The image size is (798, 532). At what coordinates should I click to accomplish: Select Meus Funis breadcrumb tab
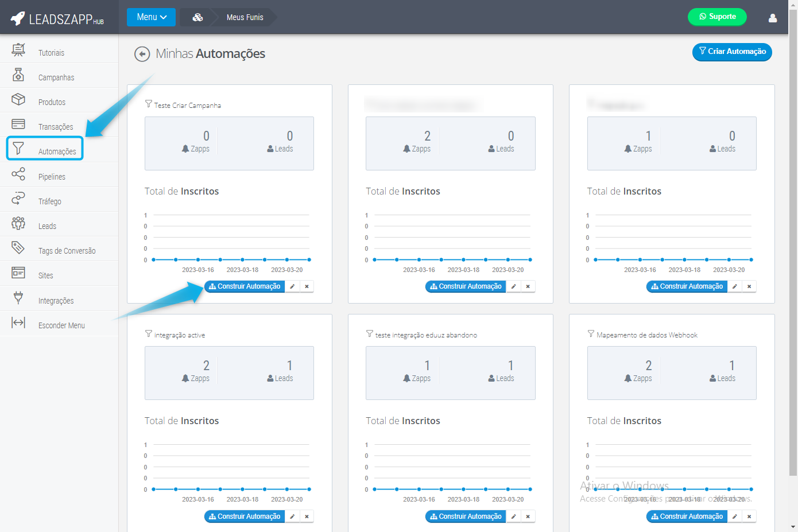point(245,17)
